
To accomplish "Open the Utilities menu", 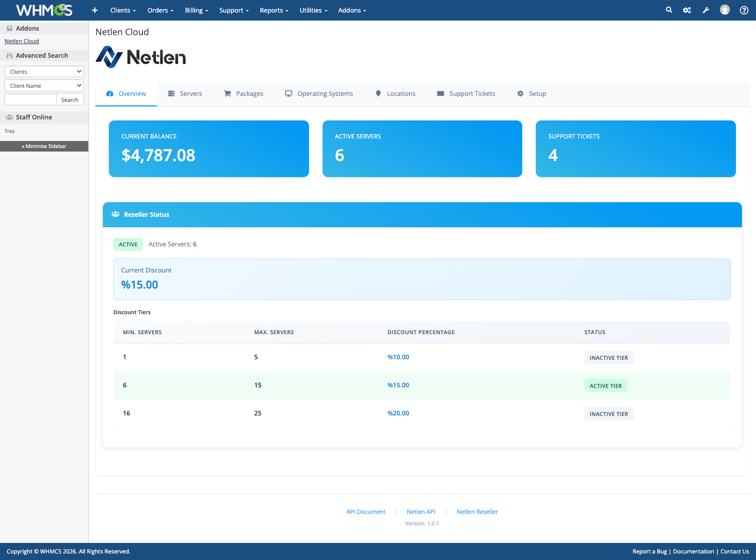I will click(x=313, y=10).
